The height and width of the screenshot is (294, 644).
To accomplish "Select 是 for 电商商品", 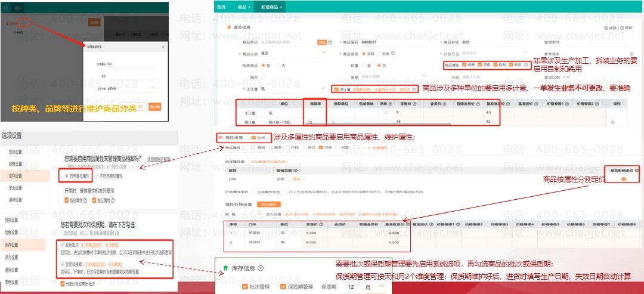I will tap(264, 65).
